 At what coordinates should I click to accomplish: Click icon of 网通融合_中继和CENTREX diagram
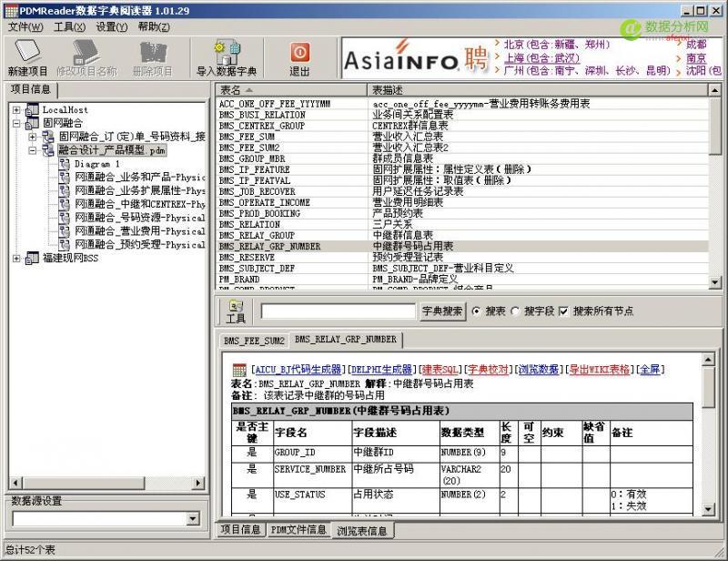point(65,204)
